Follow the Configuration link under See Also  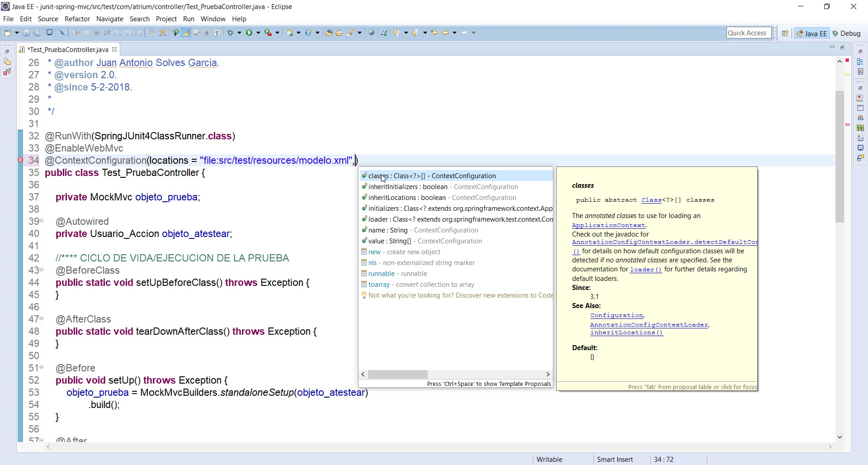click(x=617, y=315)
